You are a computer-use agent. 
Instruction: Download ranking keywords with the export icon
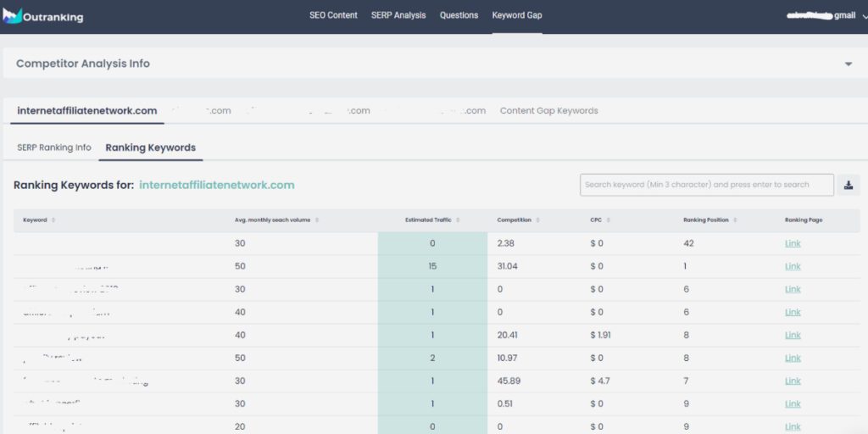coord(848,185)
